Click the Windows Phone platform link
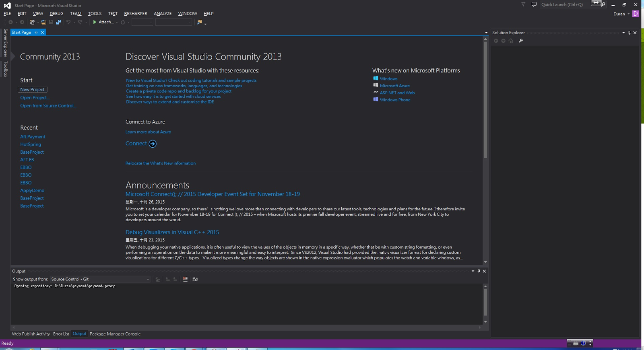 (x=395, y=100)
